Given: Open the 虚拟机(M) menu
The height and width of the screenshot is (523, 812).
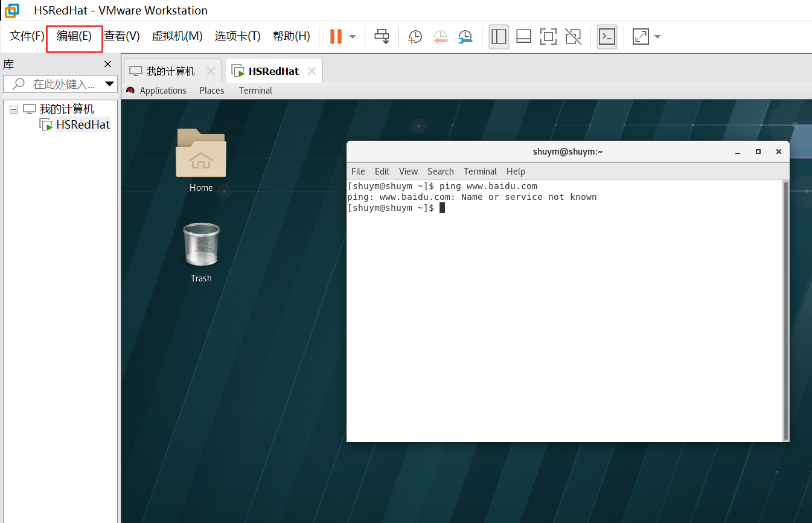Looking at the screenshot, I should (x=177, y=36).
